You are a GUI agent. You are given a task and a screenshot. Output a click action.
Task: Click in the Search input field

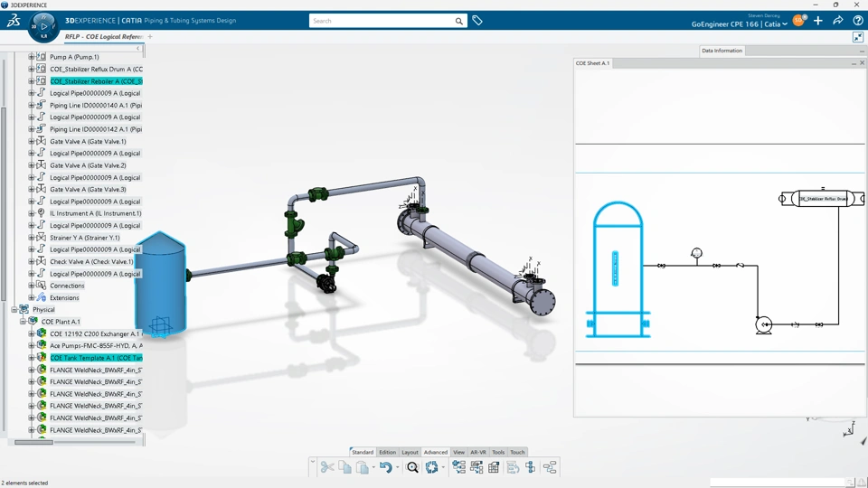[382, 21]
